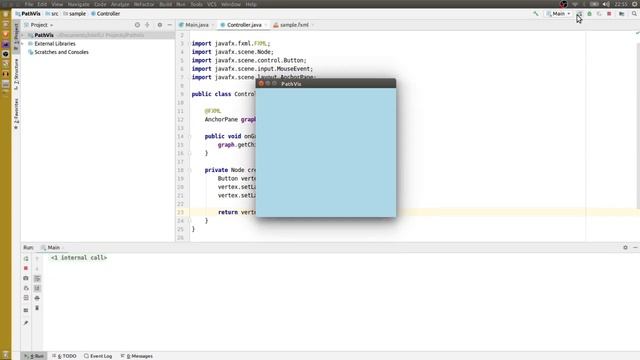Place cursor on the 'import javafx.scene.Node;' line

233,52
